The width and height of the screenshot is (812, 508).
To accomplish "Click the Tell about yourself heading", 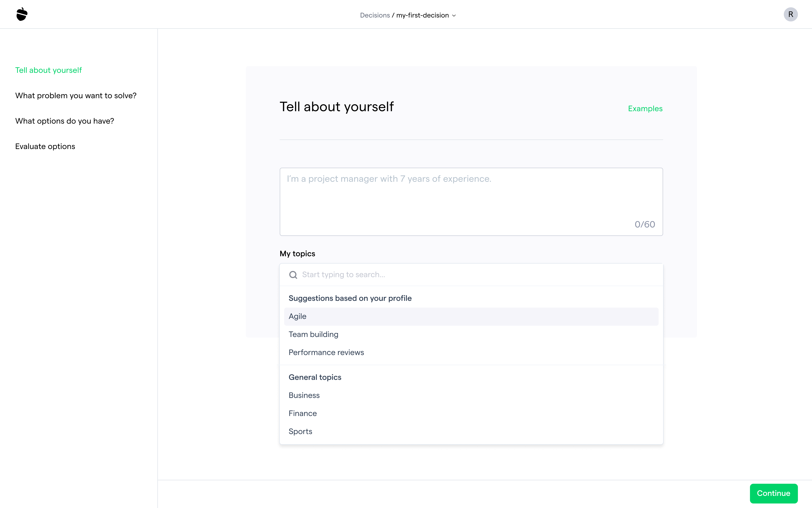I will 336,107.
